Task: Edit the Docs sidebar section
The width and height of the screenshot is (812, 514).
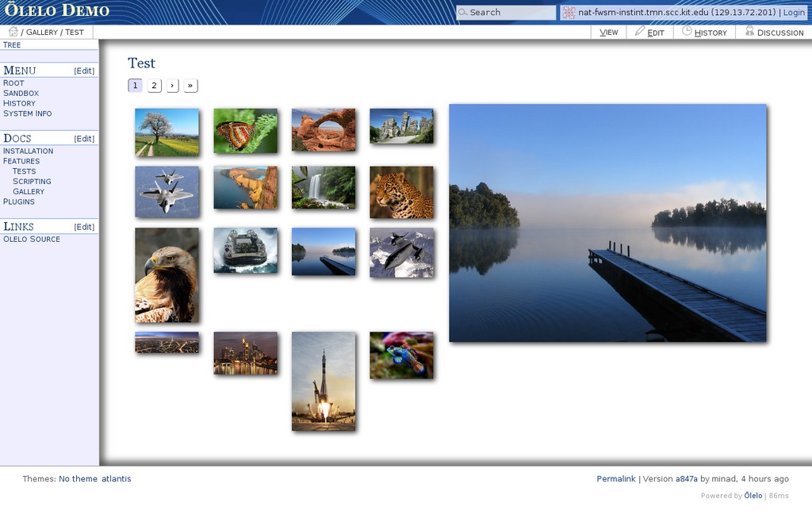Action: tap(84, 139)
